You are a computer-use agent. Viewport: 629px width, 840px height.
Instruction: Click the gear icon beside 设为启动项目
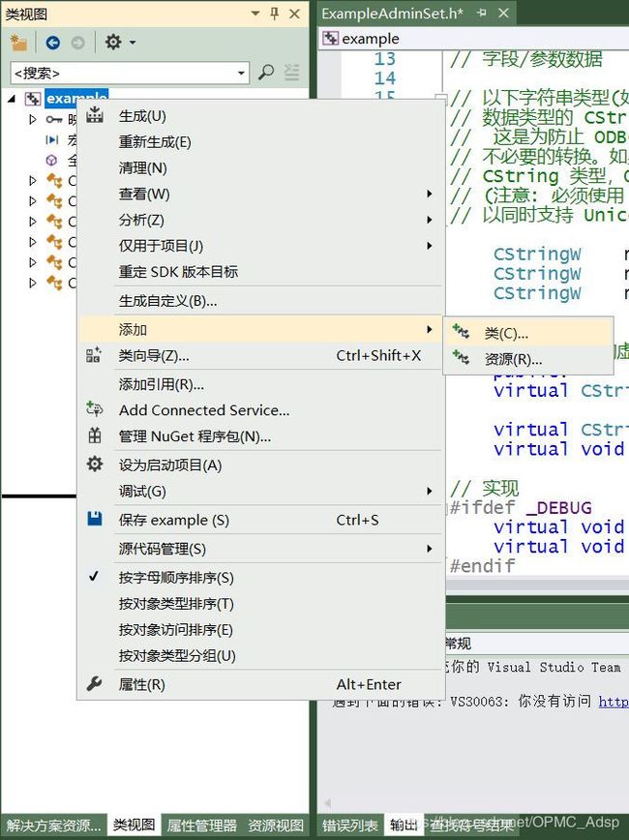pyautogui.click(x=94, y=464)
